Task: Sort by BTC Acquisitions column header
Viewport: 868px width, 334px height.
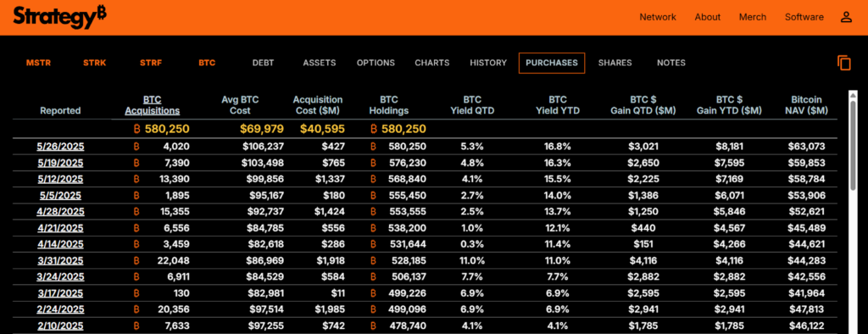Action: (x=153, y=105)
